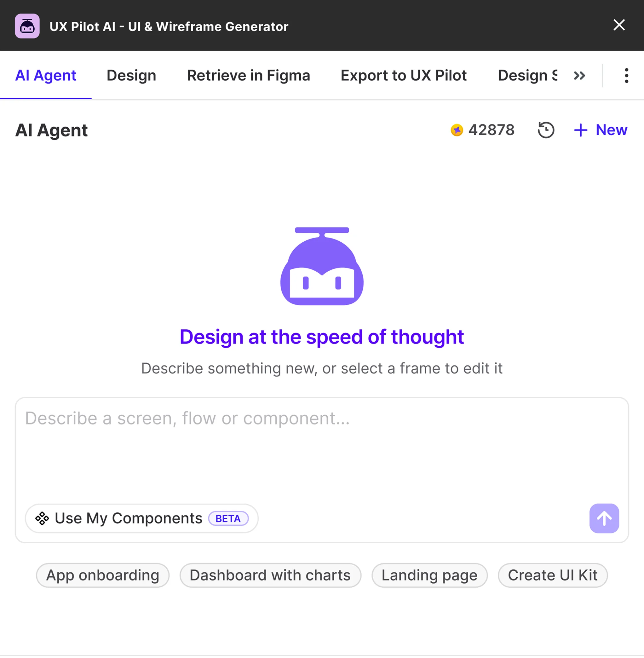
Task: Click the Design at the speed of thought heading
Action: (322, 337)
